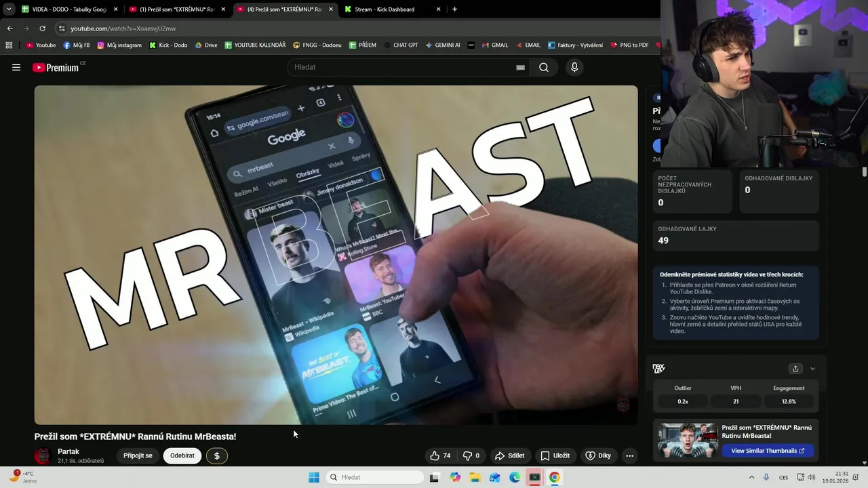Viewport: 868px width, 488px height.
Task: Subscribe using the Odebírat button
Action: pyautogui.click(x=182, y=455)
